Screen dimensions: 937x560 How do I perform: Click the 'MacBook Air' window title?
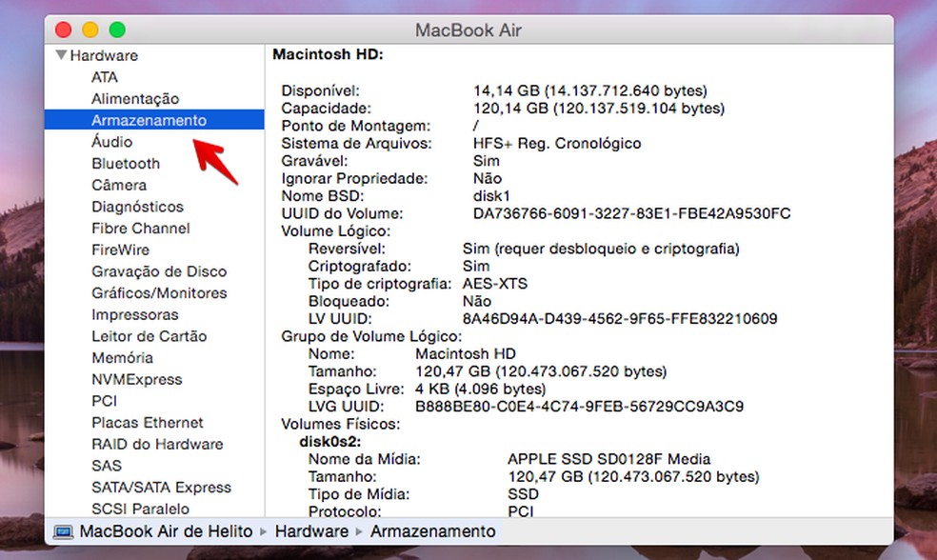coord(468,30)
